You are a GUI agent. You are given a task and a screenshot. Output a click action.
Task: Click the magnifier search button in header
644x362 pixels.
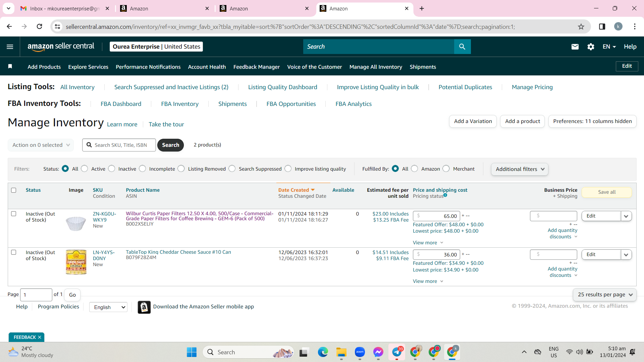[462, 47]
